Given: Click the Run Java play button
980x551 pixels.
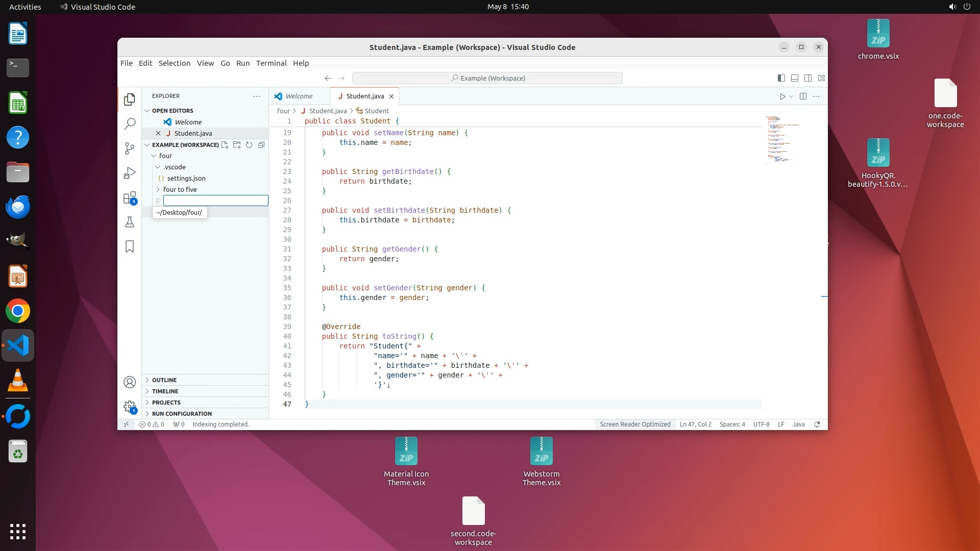Looking at the screenshot, I should pyautogui.click(x=782, y=96).
